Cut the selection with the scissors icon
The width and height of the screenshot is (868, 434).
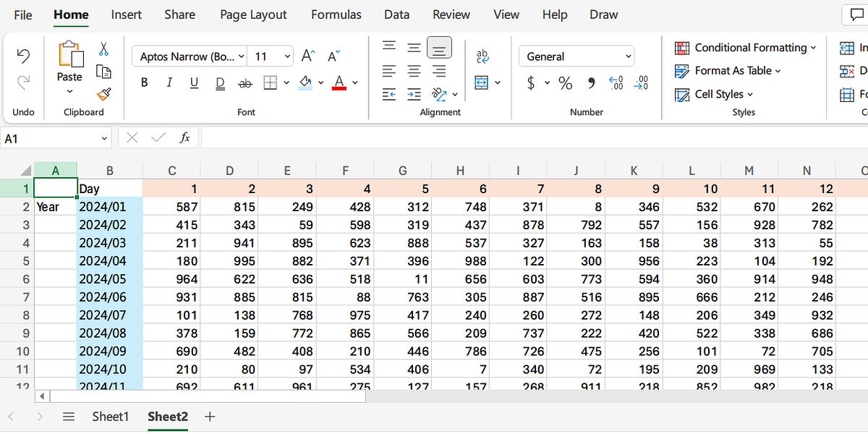point(104,48)
